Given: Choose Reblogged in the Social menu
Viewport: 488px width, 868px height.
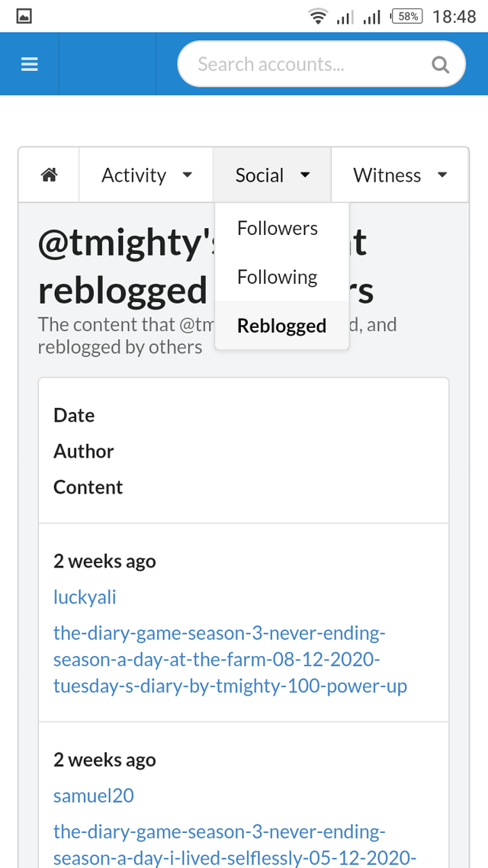Looking at the screenshot, I should (x=281, y=326).
